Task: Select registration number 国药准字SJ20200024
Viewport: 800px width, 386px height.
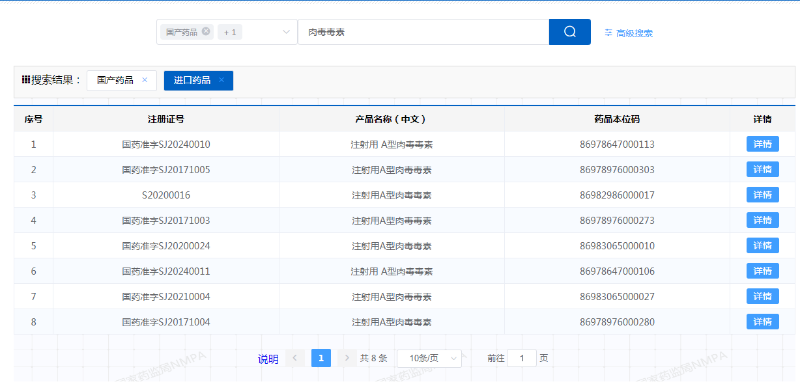Action: (166, 246)
